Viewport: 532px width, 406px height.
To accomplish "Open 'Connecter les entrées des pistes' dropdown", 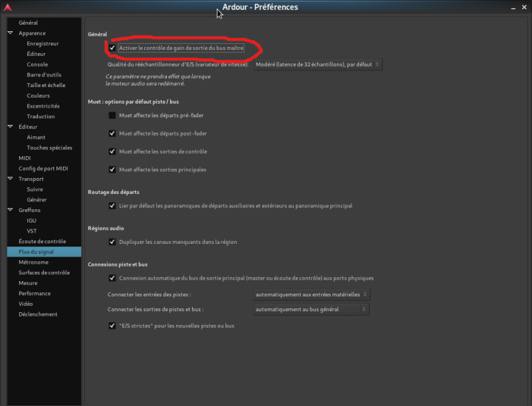I will pos(311,294).
